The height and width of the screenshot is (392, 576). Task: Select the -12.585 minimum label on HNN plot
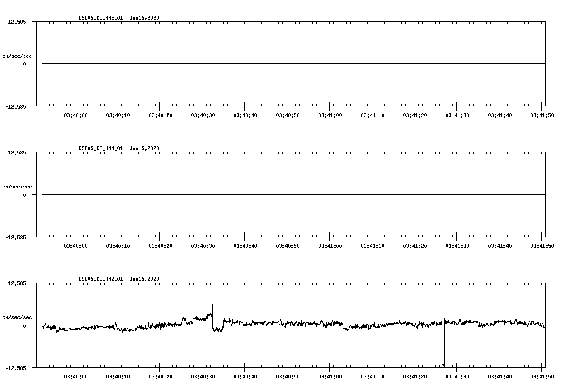tap(16, 237)
